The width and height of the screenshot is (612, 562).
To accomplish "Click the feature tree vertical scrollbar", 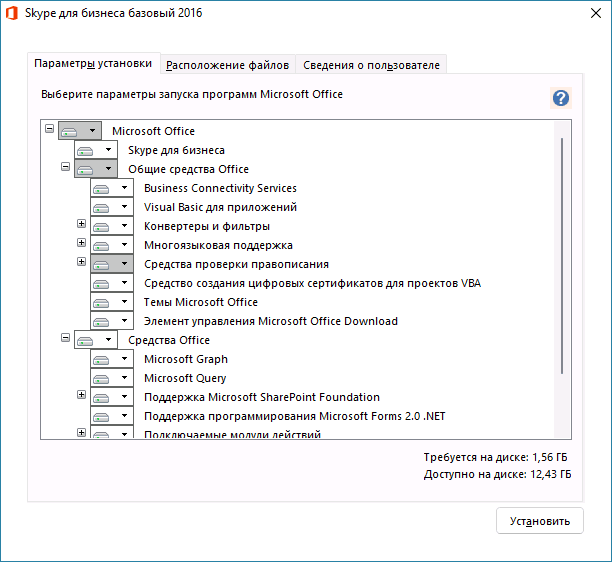I will [562, 256].
